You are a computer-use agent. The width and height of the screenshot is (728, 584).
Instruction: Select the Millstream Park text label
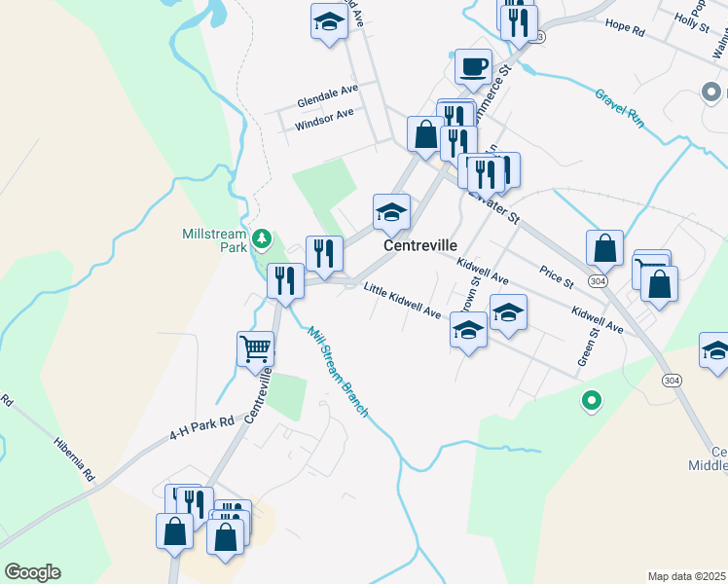tap(214, 240)
